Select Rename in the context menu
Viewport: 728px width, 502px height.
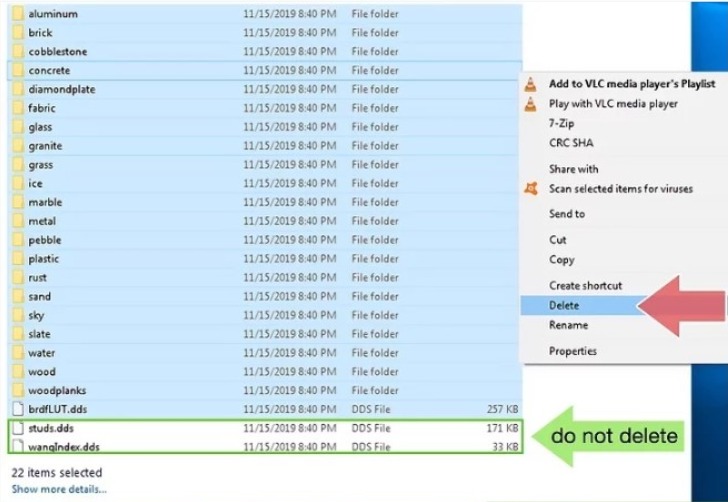(x=568, y=325)
